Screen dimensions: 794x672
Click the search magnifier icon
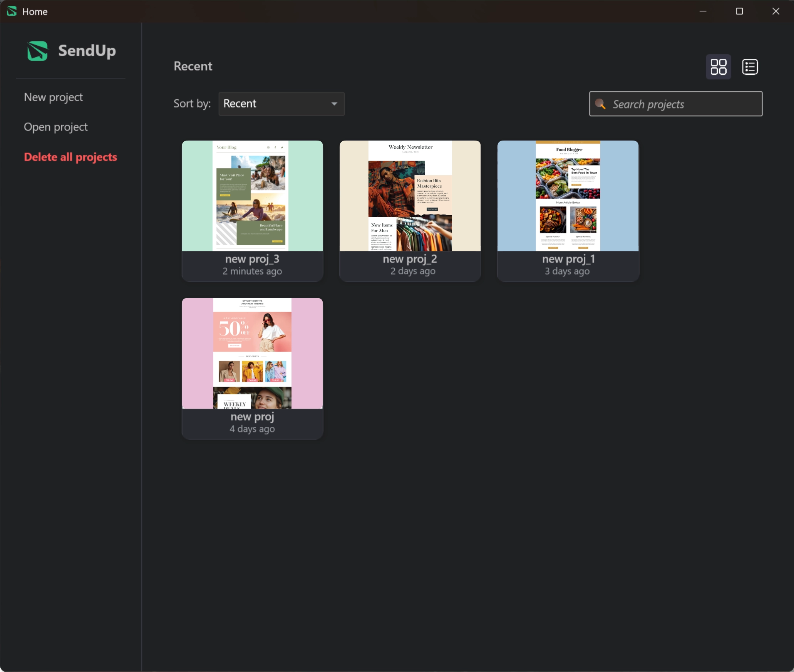(600, 104)
